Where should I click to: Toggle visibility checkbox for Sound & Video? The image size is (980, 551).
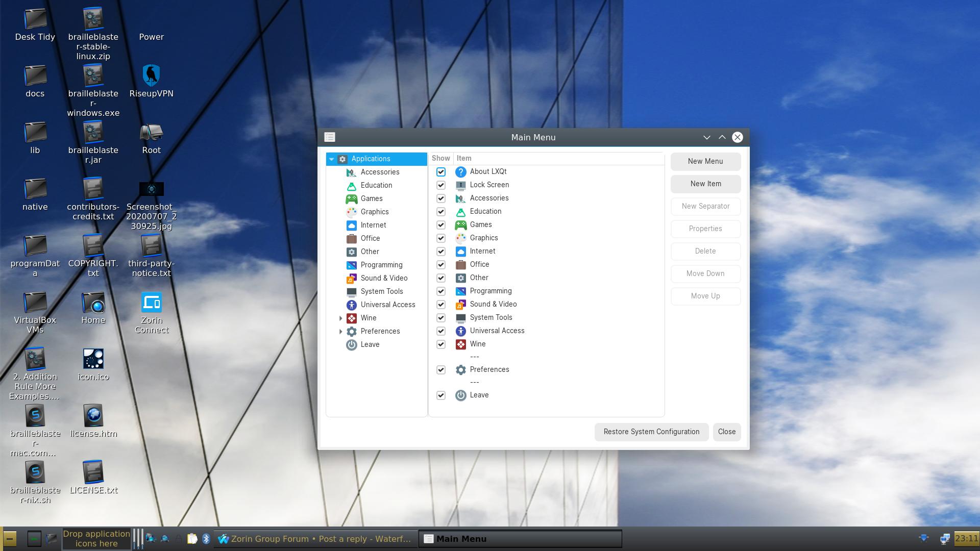click(441, 304)
